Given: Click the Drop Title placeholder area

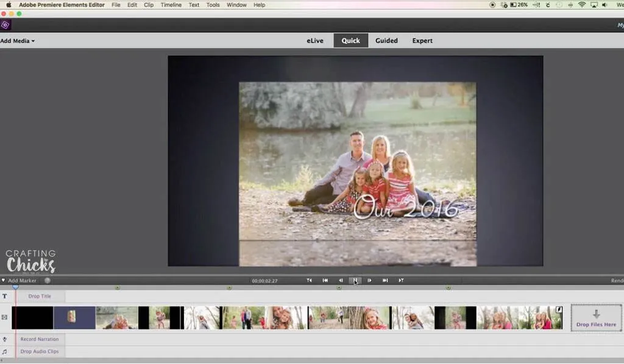Looking at the screenshot, I should click(40, 296).
